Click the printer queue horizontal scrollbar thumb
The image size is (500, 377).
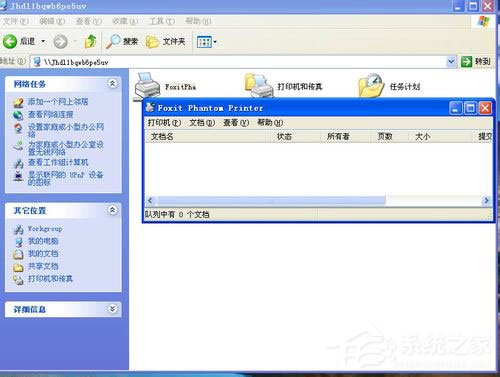(x=271, y=201)
